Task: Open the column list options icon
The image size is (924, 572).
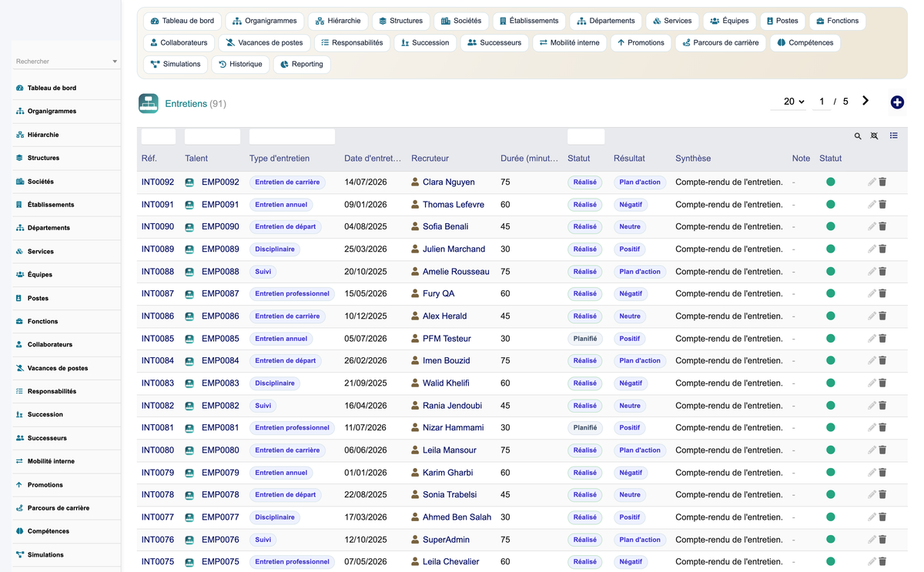Action: click(894, 136)
